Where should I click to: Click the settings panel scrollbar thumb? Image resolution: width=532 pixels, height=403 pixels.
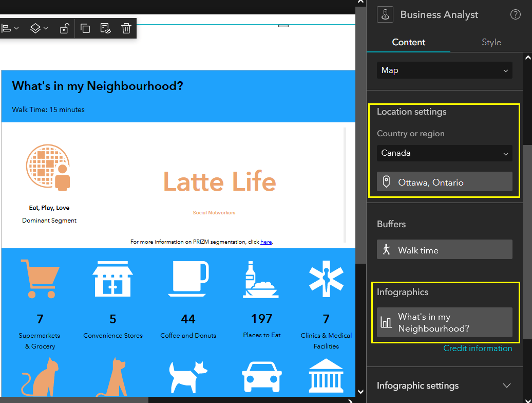pyautogui.click(x=527, y=242)
